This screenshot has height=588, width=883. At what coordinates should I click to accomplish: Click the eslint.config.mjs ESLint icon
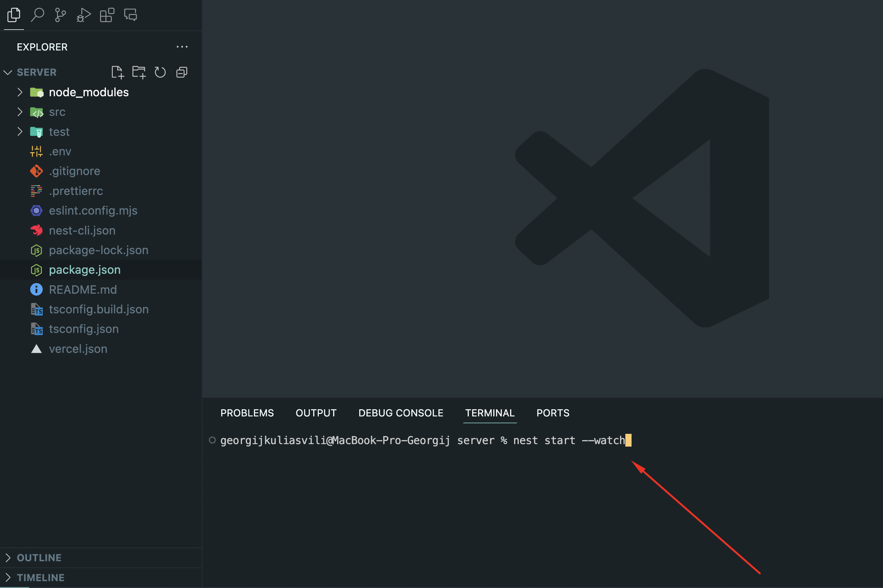(x=36, y=210)
